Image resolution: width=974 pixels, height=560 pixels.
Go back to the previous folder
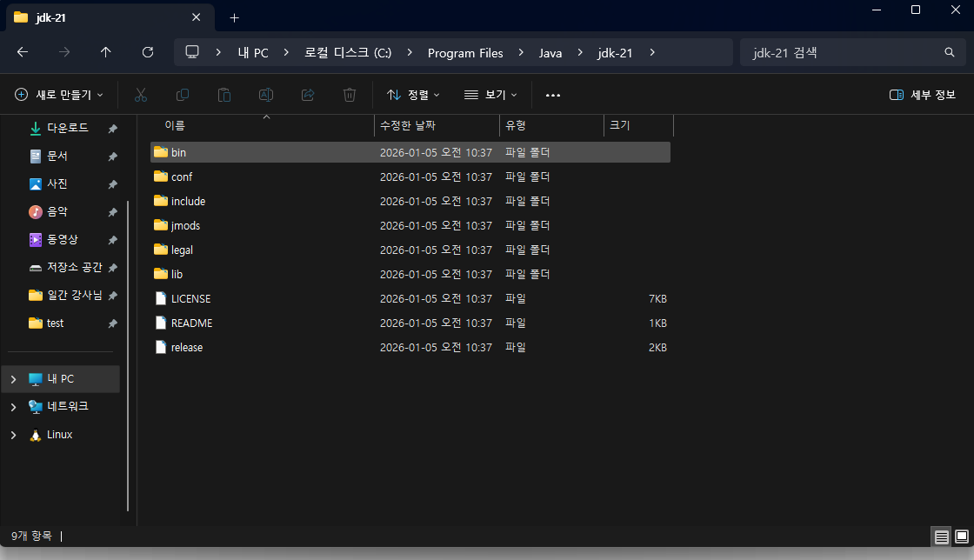23,52
